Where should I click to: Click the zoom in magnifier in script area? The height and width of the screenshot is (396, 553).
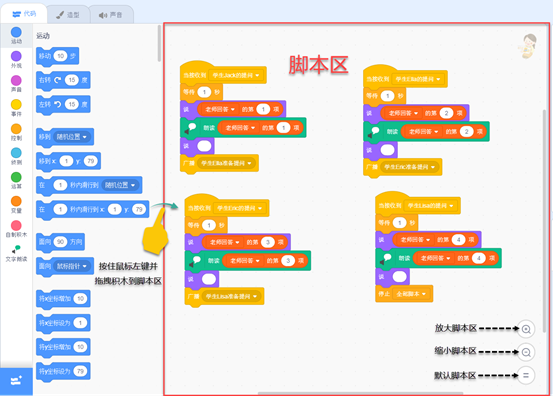tap(526, 329)
